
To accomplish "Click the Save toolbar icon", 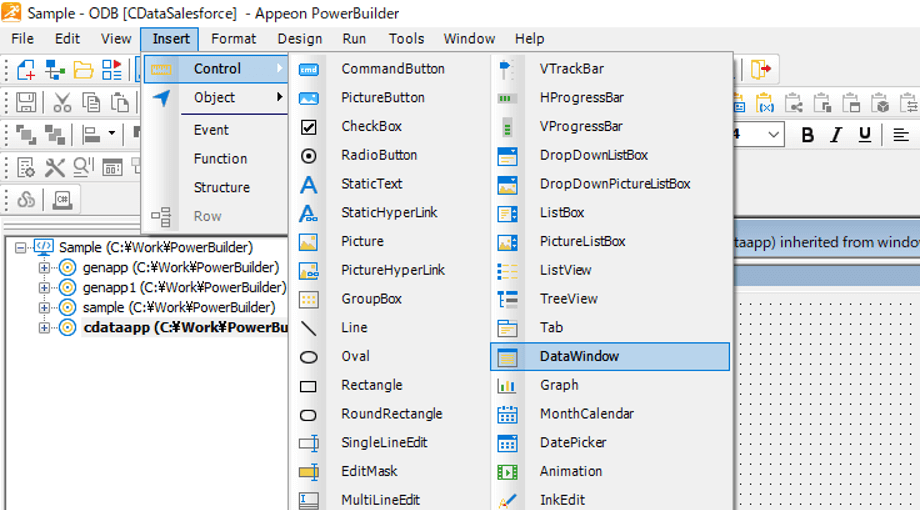I will [x=26, y=102].
